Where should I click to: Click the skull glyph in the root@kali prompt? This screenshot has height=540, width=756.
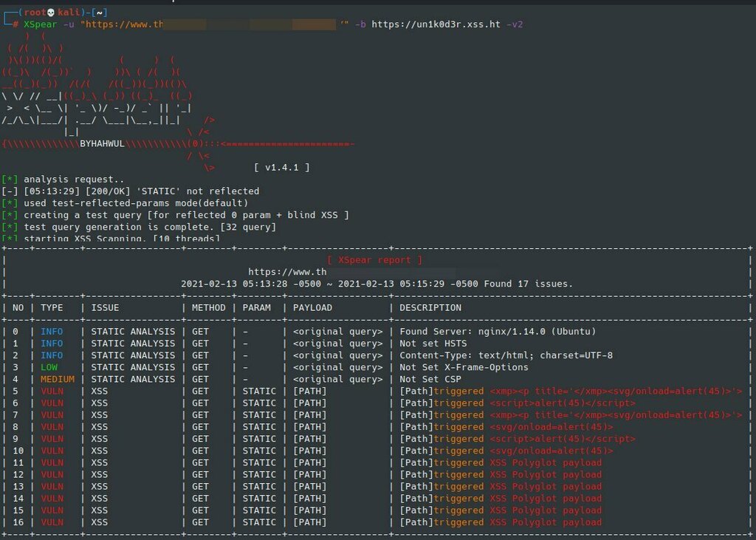[51, 13]
